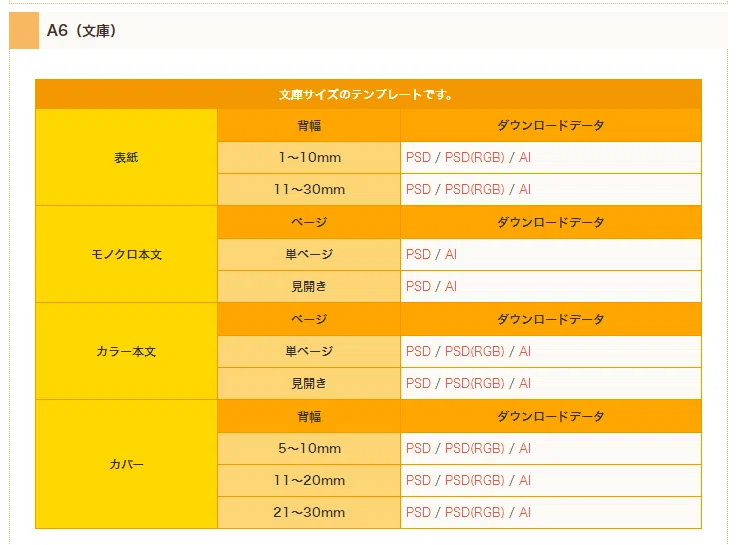Open PSD(RGB) link for 表紙 1～10mm
The image size is (739, 545).
[x=475, y=157]
